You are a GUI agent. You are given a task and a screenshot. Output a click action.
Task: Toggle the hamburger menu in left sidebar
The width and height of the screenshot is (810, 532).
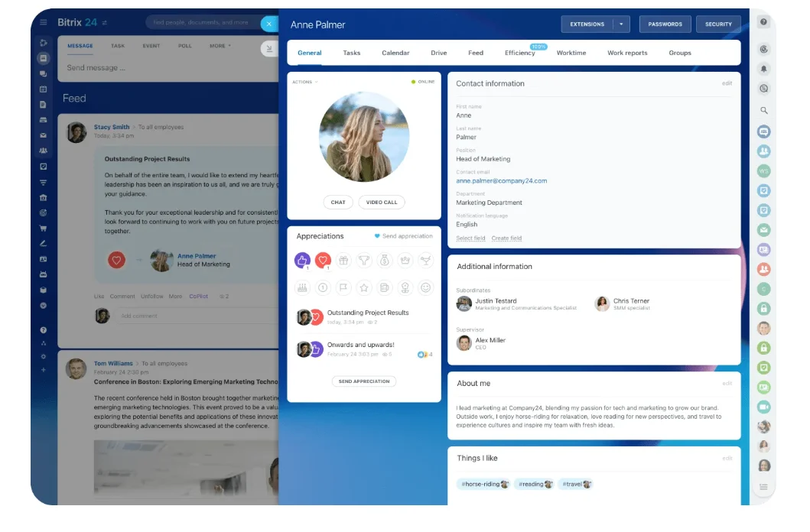click(x=44, y=23)
